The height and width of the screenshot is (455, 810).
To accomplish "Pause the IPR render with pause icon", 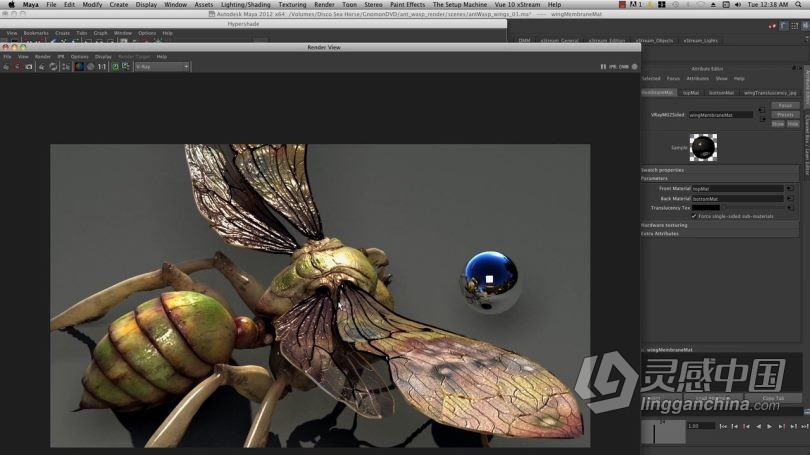I will (x=603, y=67).
